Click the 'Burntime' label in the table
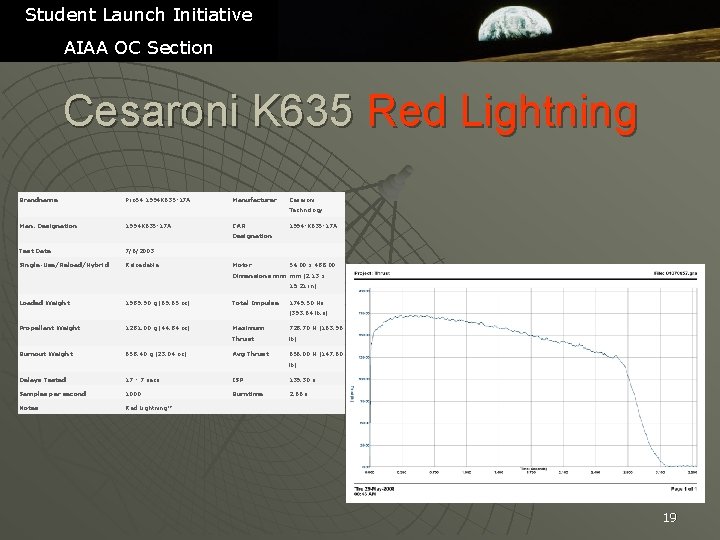The height and width of the screenshot is (540, 720). pos(247,394)
